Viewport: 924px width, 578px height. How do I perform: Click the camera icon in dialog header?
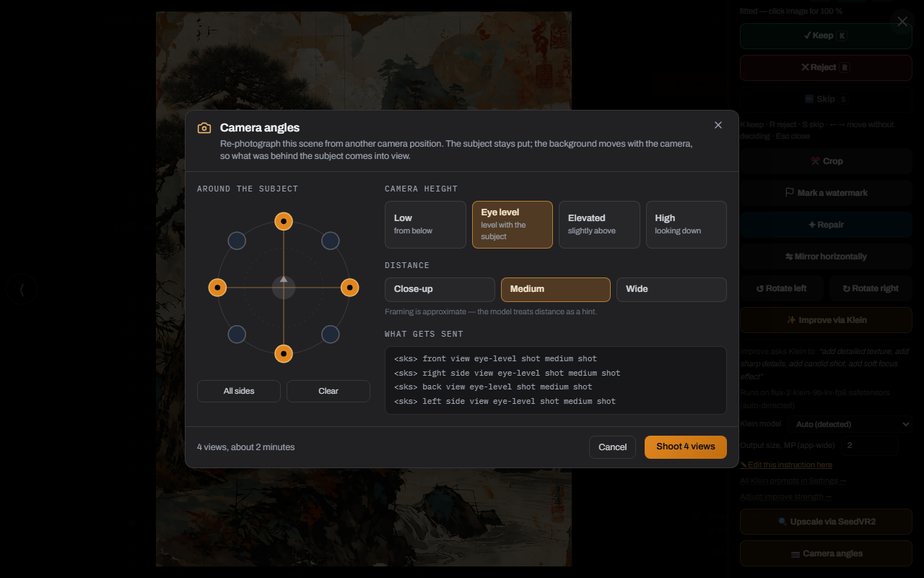[204, 128]
